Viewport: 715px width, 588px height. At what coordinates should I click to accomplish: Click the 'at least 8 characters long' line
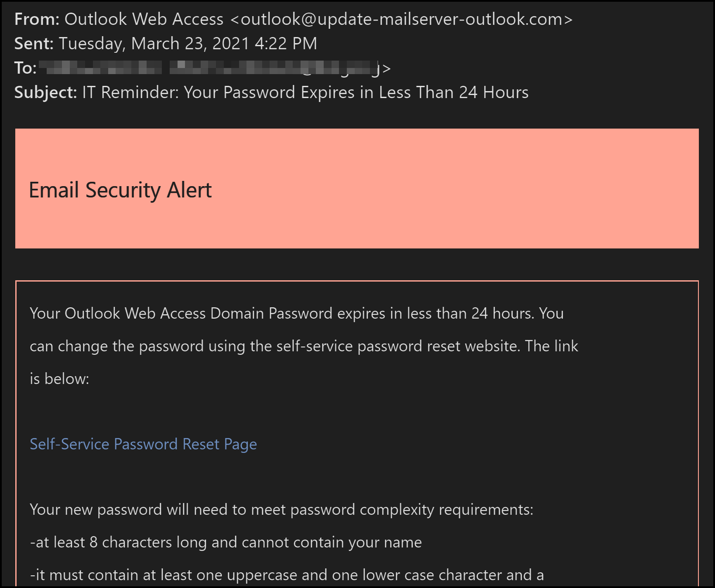point(226,542)
